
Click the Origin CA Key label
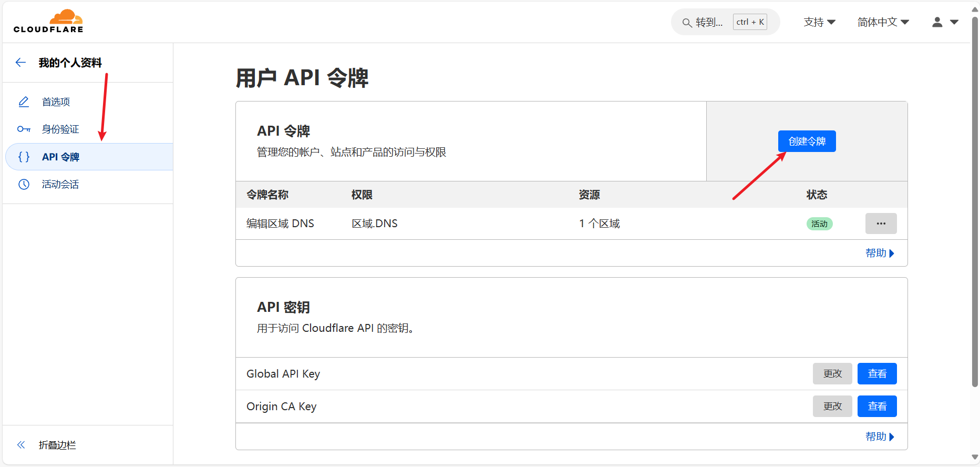coord(281,407)
